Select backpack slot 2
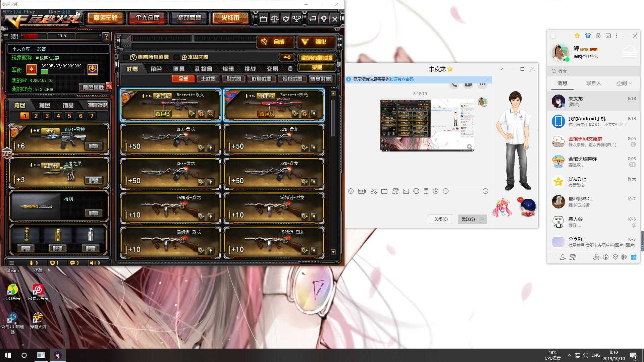This screenshot has height=362, width=644. coord(36,116)
